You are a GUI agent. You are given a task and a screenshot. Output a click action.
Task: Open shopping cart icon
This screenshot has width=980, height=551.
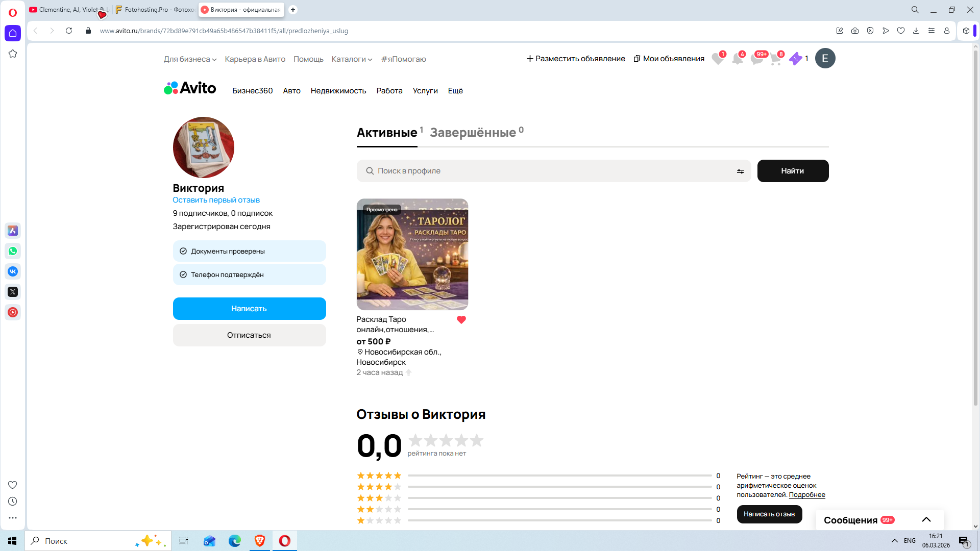point(775,59)
